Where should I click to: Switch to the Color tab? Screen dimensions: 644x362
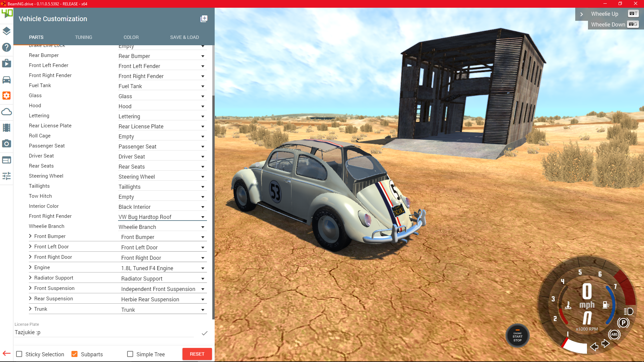click(131, 37)
